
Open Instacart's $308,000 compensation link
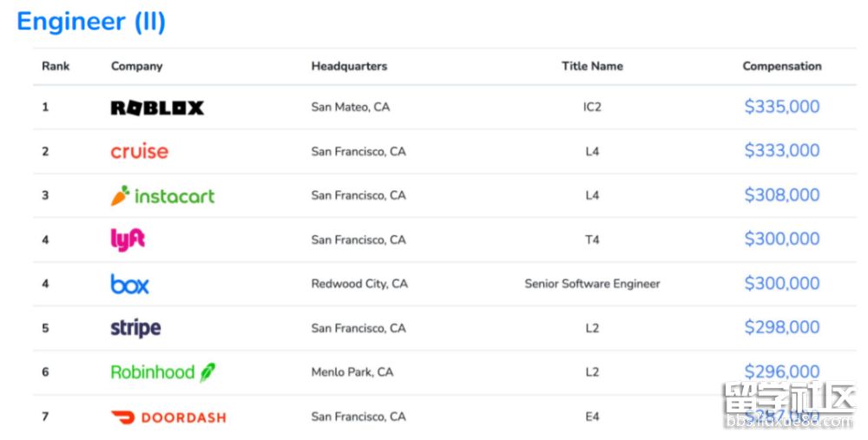point(781,194)
